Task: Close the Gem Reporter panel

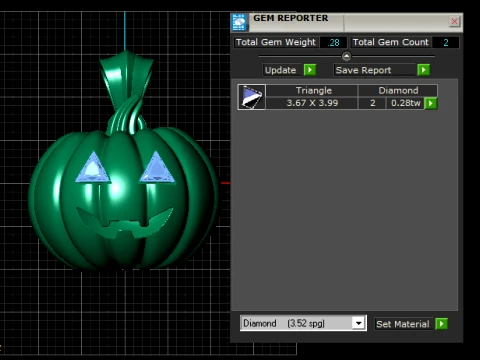Action: tap(454, 22)
